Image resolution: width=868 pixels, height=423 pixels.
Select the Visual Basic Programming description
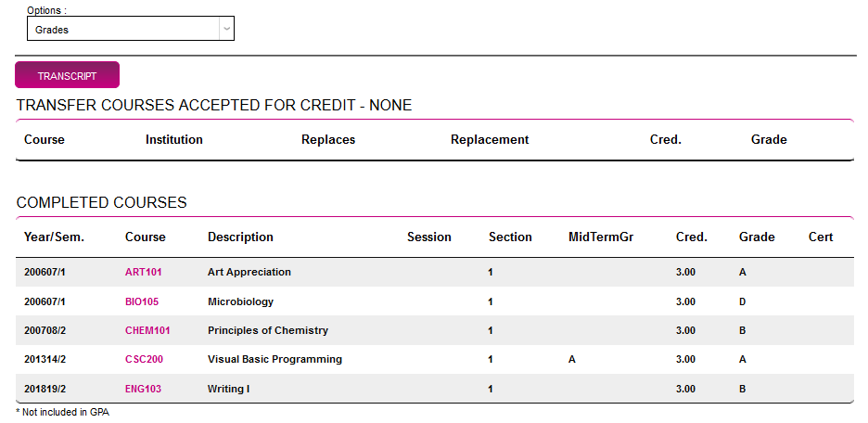pyautogui.click(x=274, y=359)
